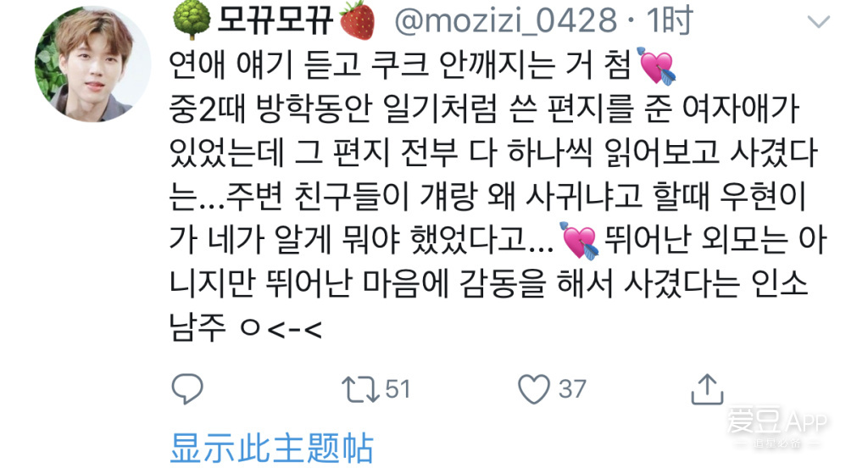Image resolution: width=868 pixels, height=474 pixels.
Task: Retweet this post using the arrows icon
Action: tap(360, 388)
